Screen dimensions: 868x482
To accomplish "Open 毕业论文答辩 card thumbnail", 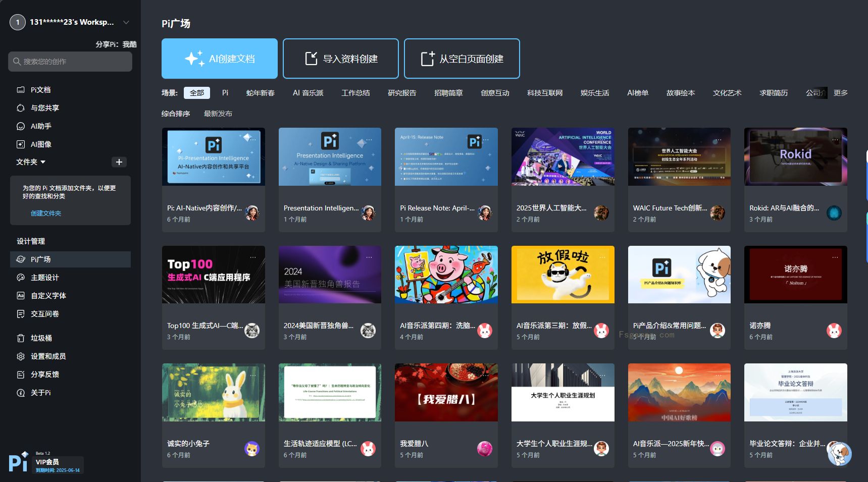I will click(x=796, y=393).
